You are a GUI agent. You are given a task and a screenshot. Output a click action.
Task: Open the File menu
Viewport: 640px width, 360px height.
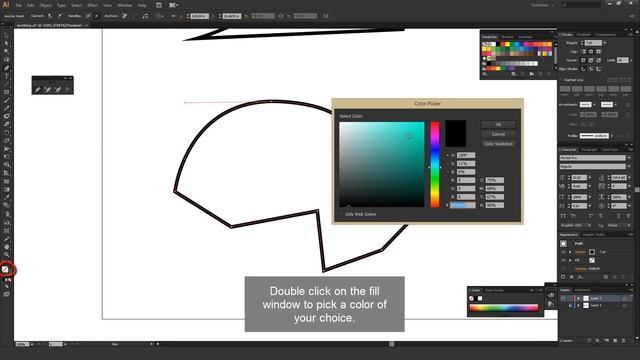[x=19, y=5]
